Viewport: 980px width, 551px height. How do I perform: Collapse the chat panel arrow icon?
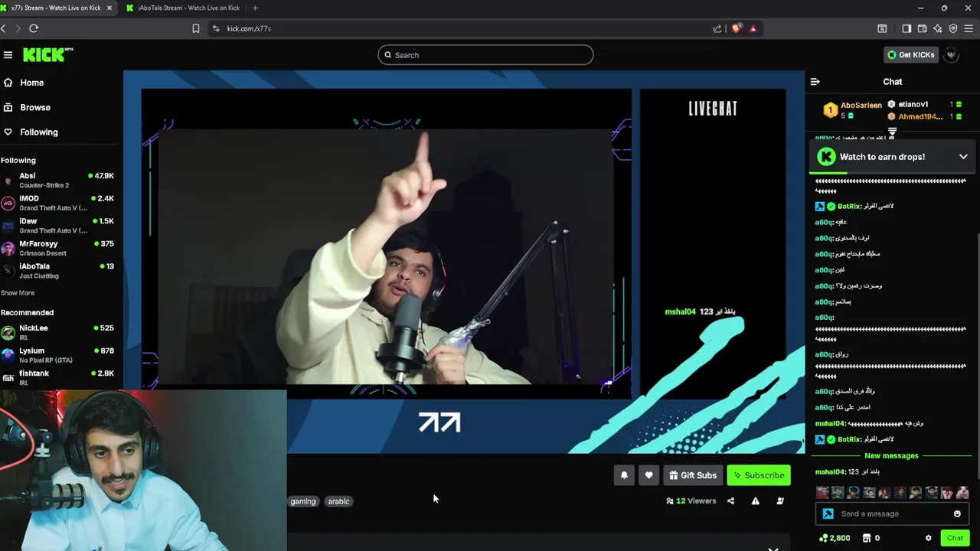815,81
